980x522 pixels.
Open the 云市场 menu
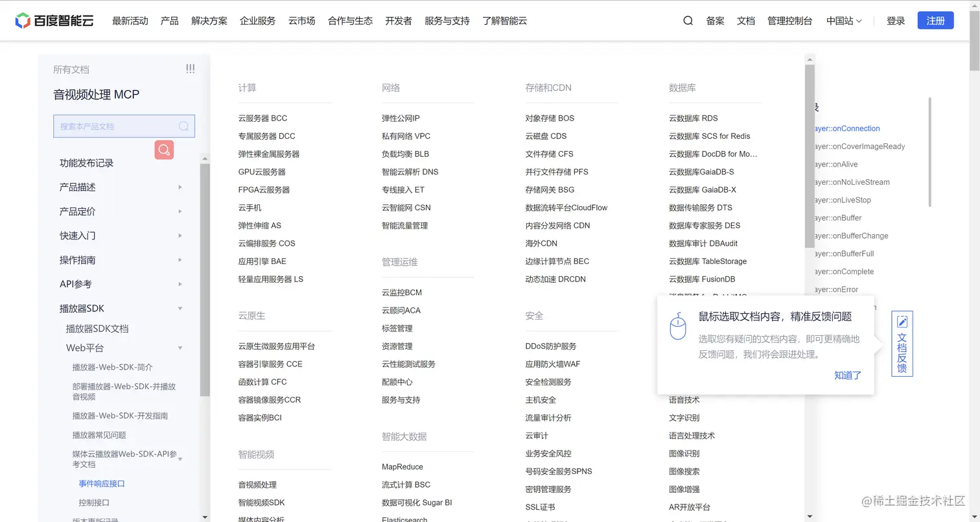tap(302, 21)
